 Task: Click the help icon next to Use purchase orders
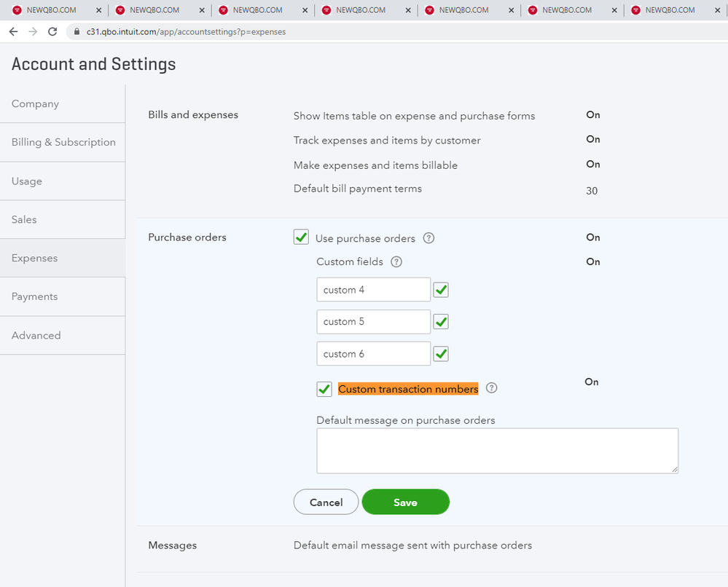(x=429, y=238)
